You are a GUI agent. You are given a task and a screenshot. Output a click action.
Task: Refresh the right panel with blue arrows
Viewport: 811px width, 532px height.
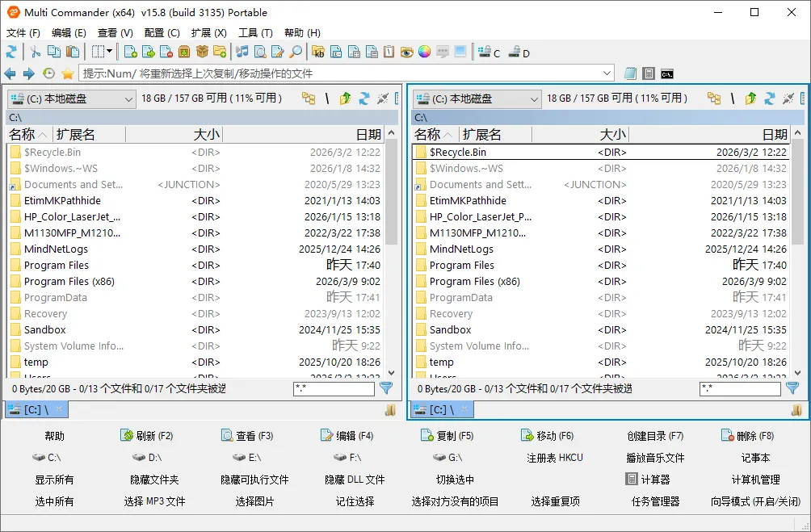pos(770,98)
